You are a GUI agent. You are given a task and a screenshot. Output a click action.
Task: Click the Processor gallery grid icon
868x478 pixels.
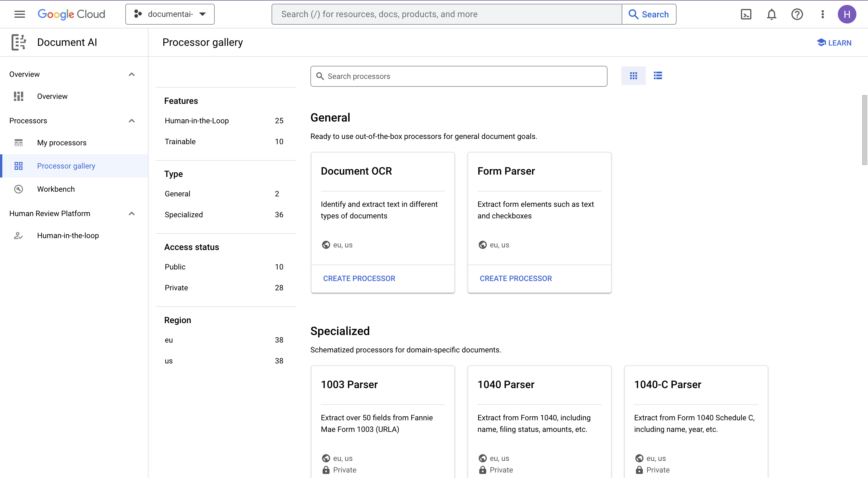coord(633,75)
